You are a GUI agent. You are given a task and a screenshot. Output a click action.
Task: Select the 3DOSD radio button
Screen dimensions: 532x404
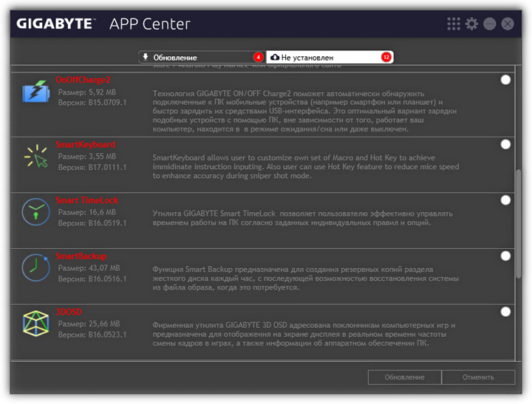(505, 312)
